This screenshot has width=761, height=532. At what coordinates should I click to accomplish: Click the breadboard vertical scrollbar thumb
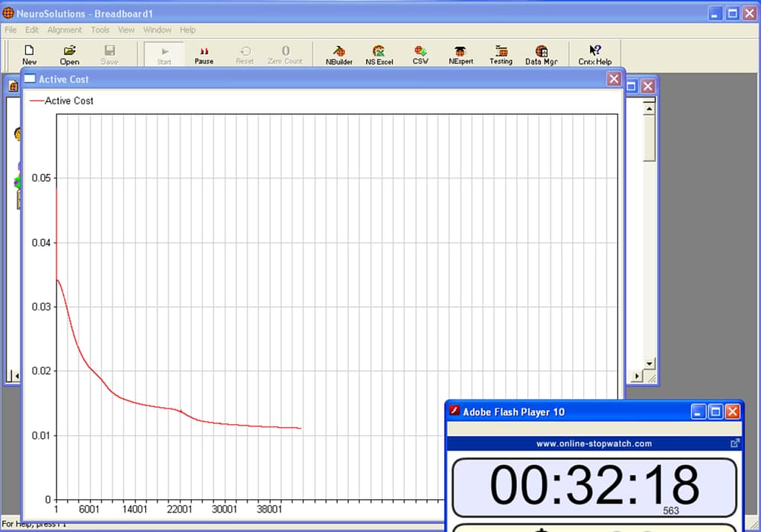[649, 138]
